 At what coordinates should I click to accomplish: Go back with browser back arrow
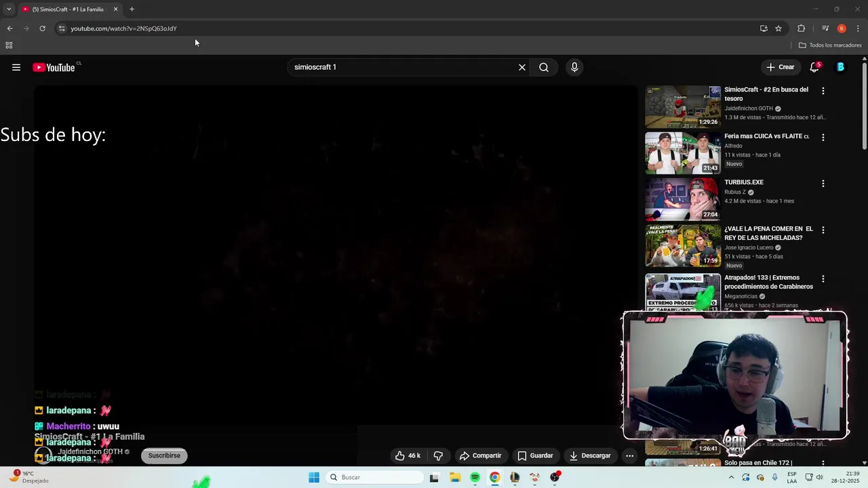[x=9, y=28]
